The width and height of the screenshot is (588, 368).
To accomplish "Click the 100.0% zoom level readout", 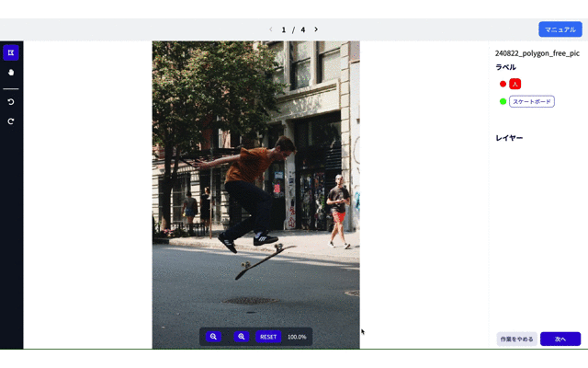I will pos(296,337).
